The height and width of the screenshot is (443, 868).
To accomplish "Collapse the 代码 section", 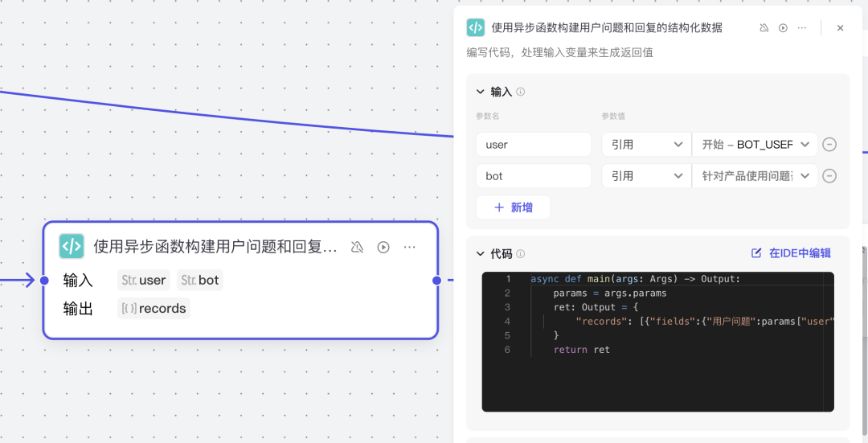I will [x=481, y=254].
